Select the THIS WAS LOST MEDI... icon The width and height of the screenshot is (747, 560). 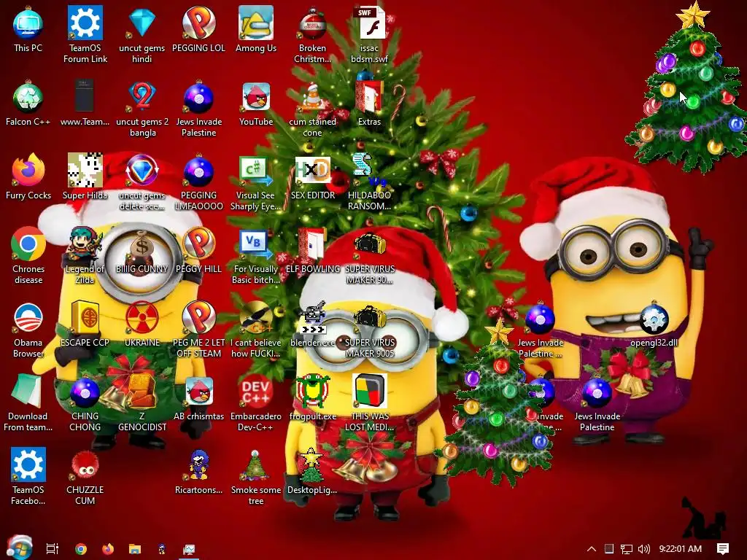coord(369,392)
